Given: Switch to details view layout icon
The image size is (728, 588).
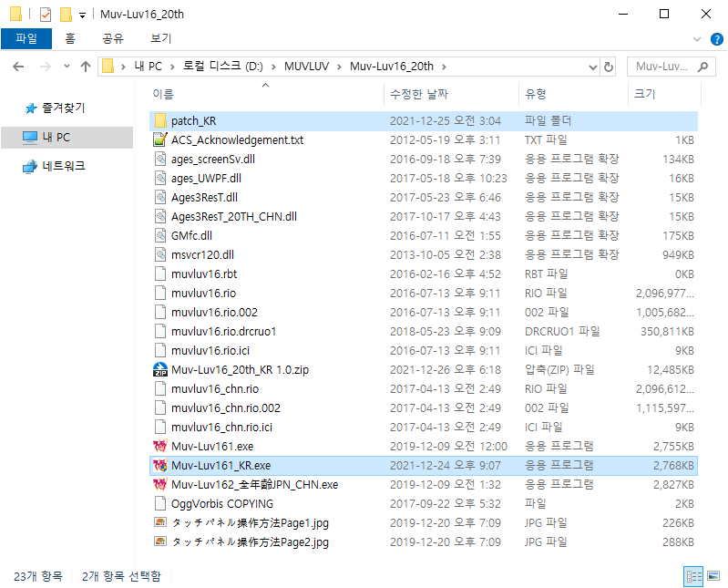Looking at the screenshot, I should (693, 576).
